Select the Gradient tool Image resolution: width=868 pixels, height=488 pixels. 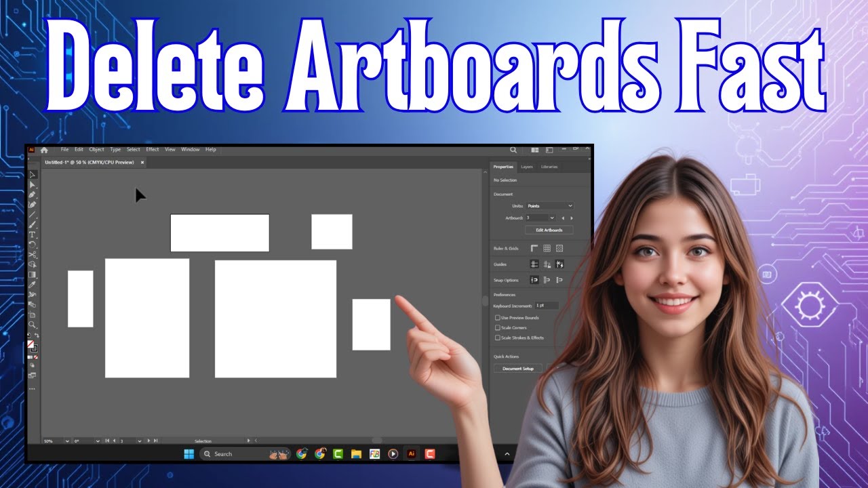click(32, 274)
